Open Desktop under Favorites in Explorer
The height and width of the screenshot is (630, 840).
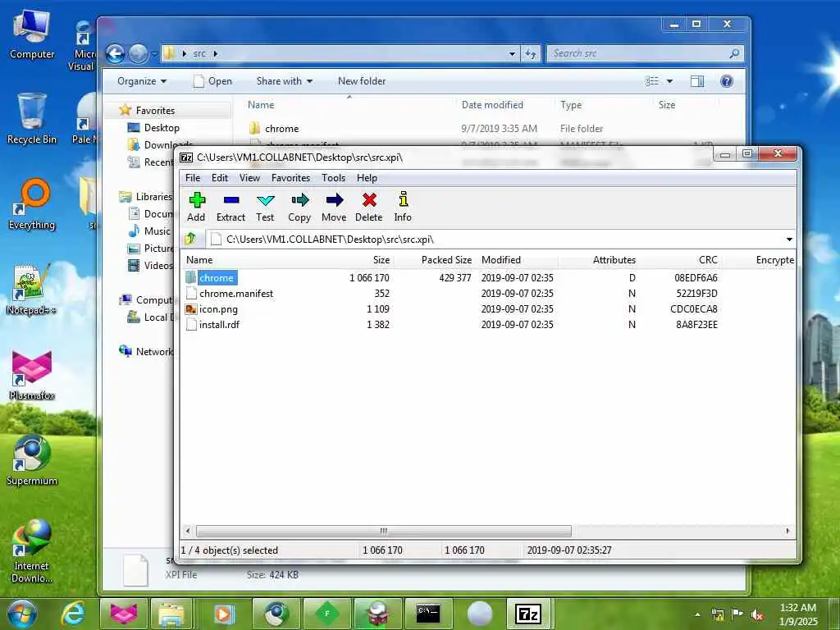pyautogui.click(x=162, y=128)
